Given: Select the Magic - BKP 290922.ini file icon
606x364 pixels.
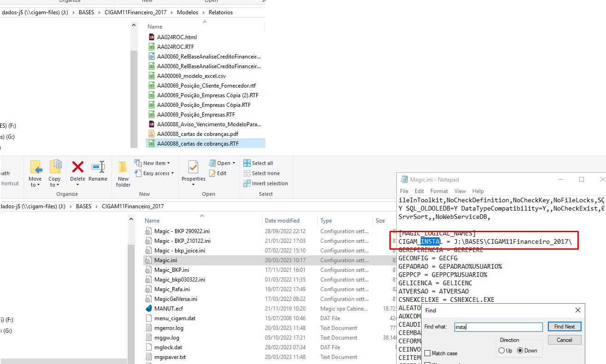Looking at the screenshot, I should click(148, 231).
